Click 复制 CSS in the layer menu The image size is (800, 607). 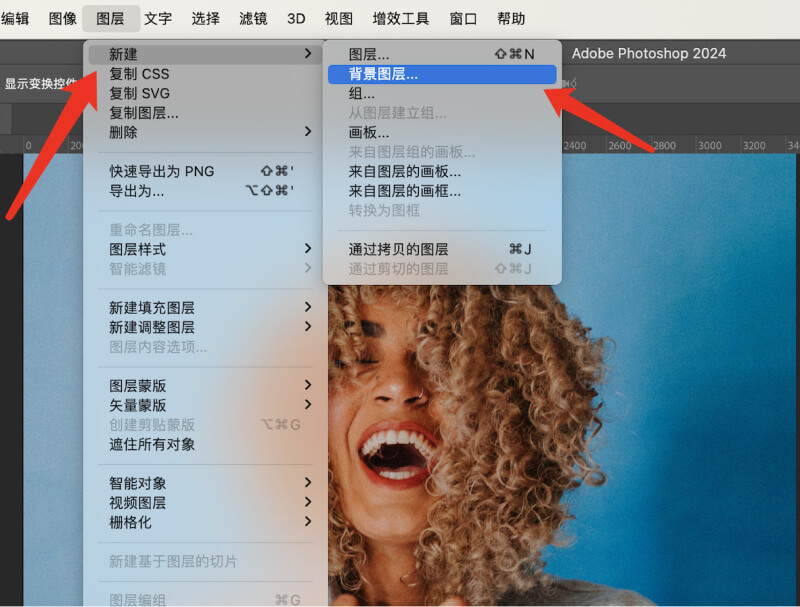point(139,74)
